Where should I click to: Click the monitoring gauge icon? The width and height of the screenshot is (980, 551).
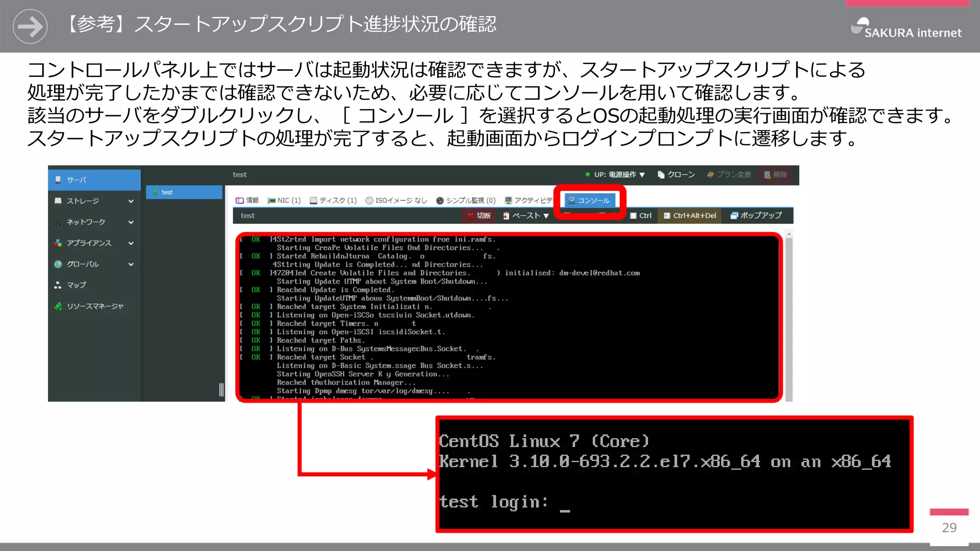tap(440, 200)
